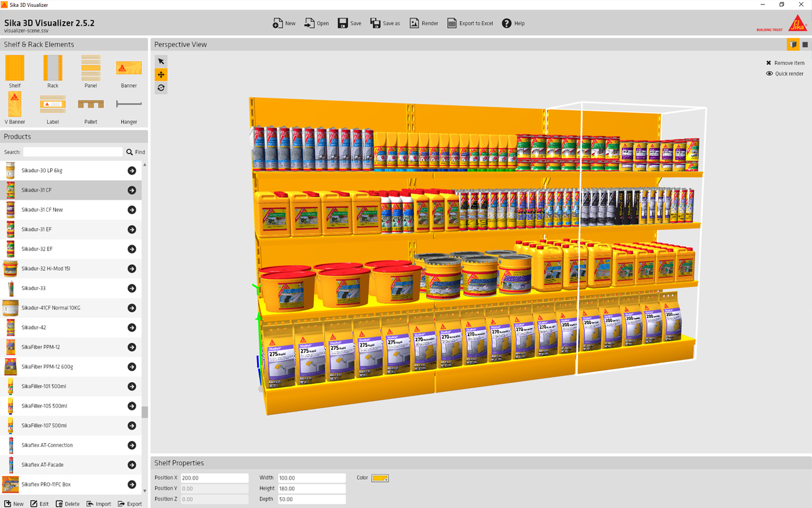Add Sikadur-30 LP 6kg with its arrow

pos(132,170)
